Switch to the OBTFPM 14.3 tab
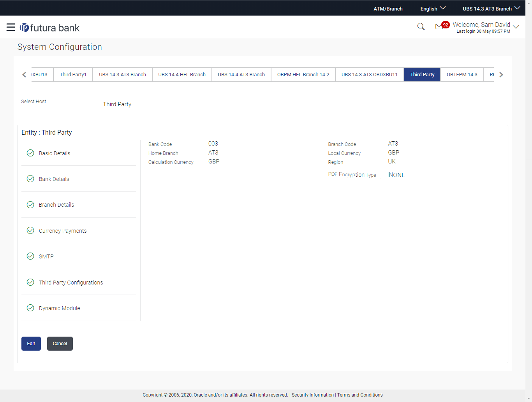 462,74
